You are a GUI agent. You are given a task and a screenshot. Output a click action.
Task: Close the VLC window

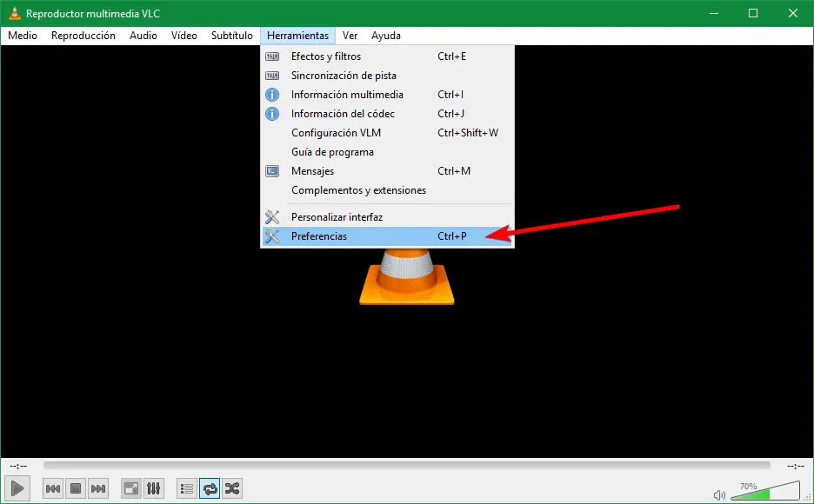pyautogui.click(x=793, y=13)
